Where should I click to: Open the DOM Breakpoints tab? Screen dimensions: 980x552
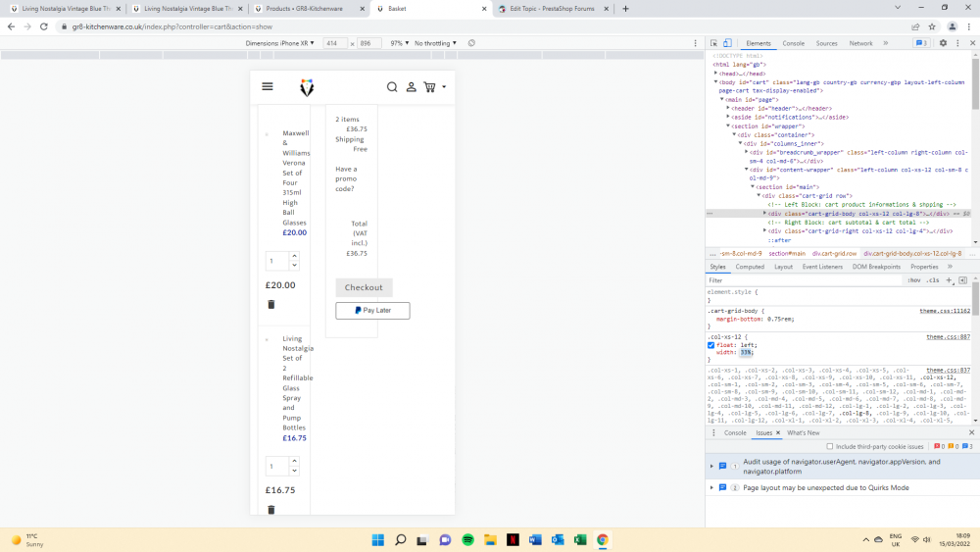(876, 267)
